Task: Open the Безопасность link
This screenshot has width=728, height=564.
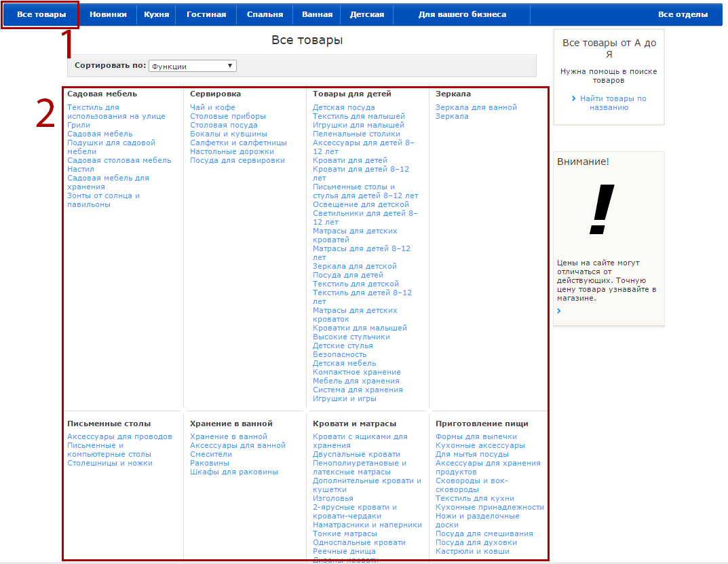Action: point(339,354)
